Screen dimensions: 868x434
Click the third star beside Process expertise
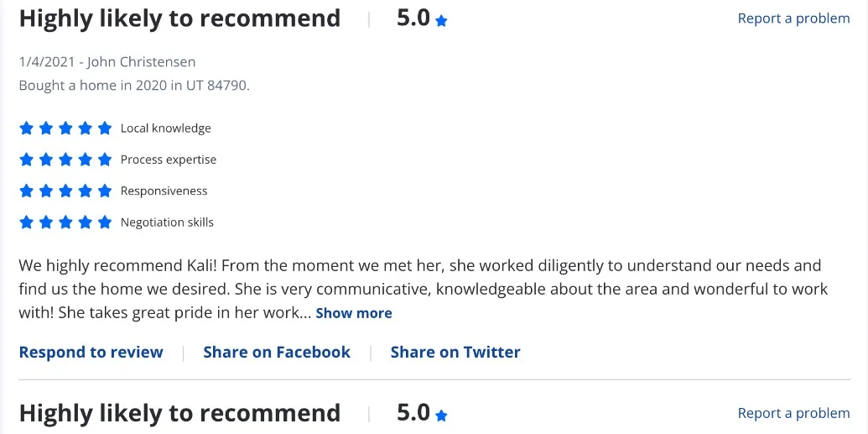pyautogui.click(x=65, y=159)
